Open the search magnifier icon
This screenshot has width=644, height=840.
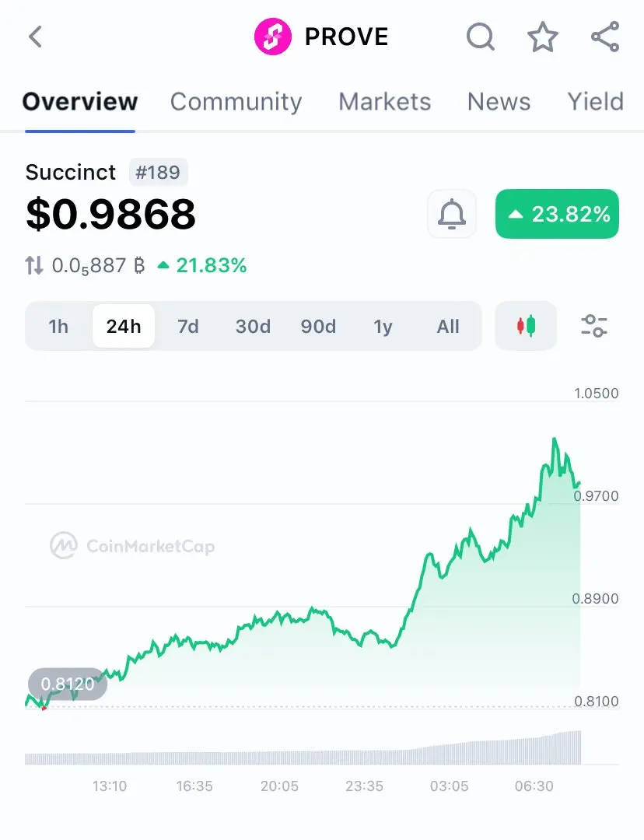click(480, 37)
